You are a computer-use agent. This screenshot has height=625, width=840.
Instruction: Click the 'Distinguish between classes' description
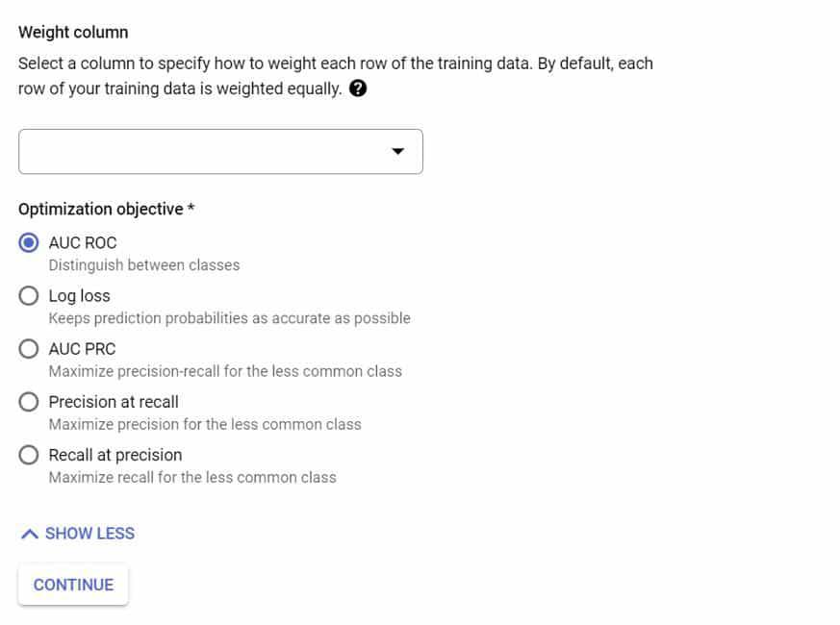tap(144, 264)
